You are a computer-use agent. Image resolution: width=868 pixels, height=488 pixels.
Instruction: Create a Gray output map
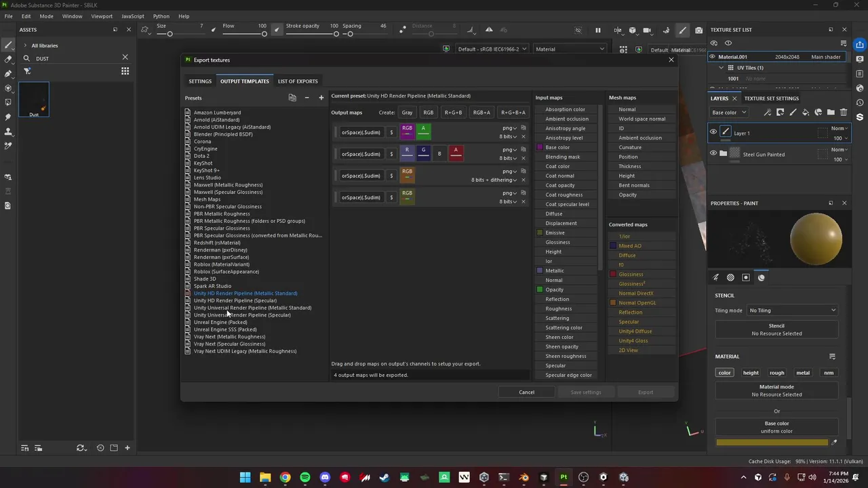(x=407, y=113)
